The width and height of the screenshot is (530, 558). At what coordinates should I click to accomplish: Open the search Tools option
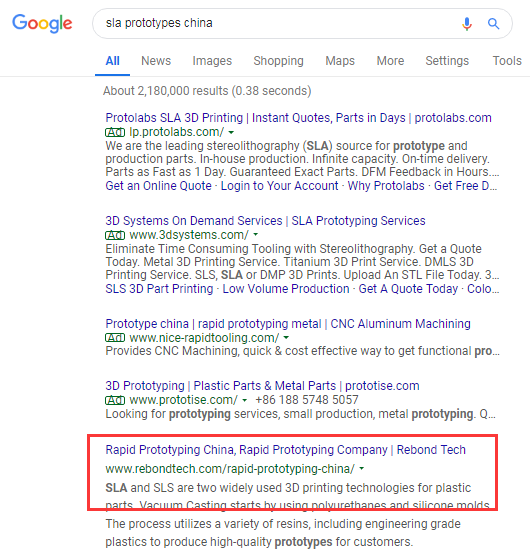507,61
